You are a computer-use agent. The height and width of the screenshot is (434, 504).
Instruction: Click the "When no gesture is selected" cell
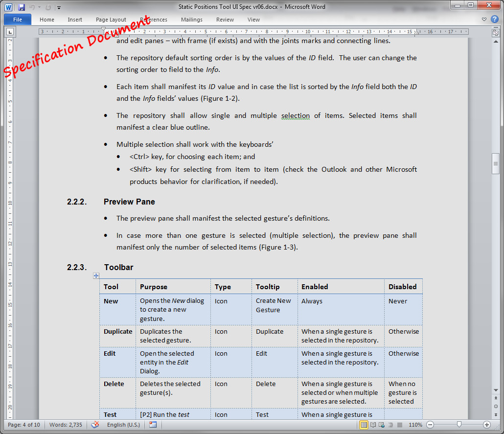[x=403, y=393]
